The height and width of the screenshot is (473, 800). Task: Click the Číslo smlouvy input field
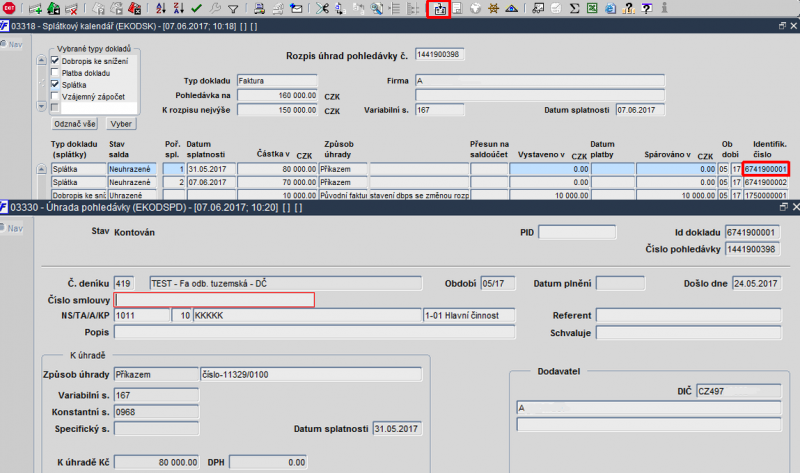214,300
